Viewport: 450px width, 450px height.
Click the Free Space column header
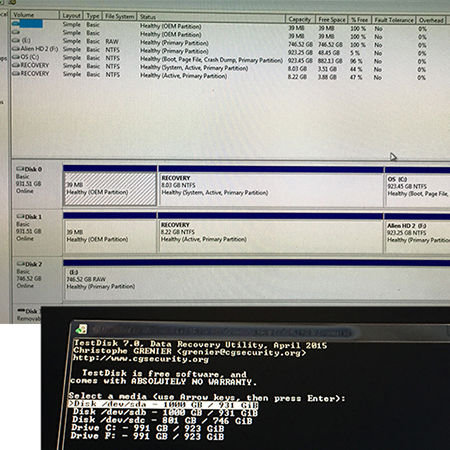coord(331,19)
